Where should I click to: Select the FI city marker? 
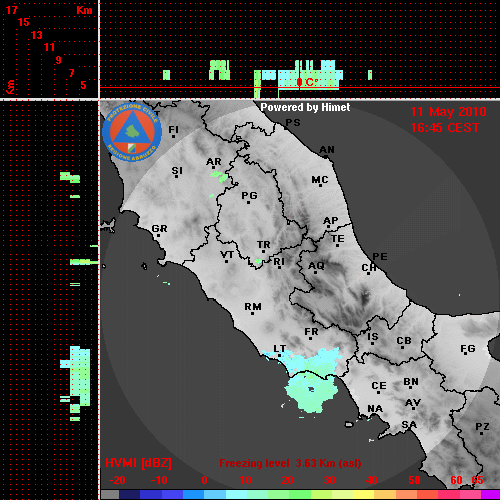tap(173, 136)
